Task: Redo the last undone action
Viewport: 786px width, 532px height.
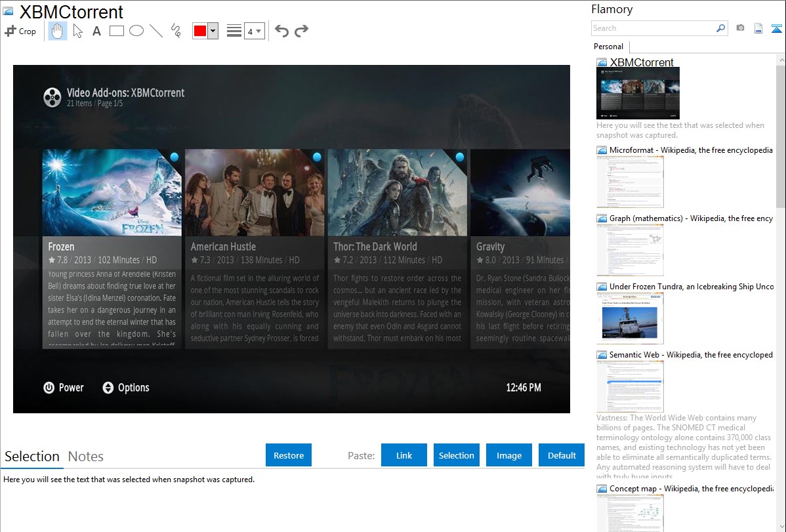Action: click(301, 31)
